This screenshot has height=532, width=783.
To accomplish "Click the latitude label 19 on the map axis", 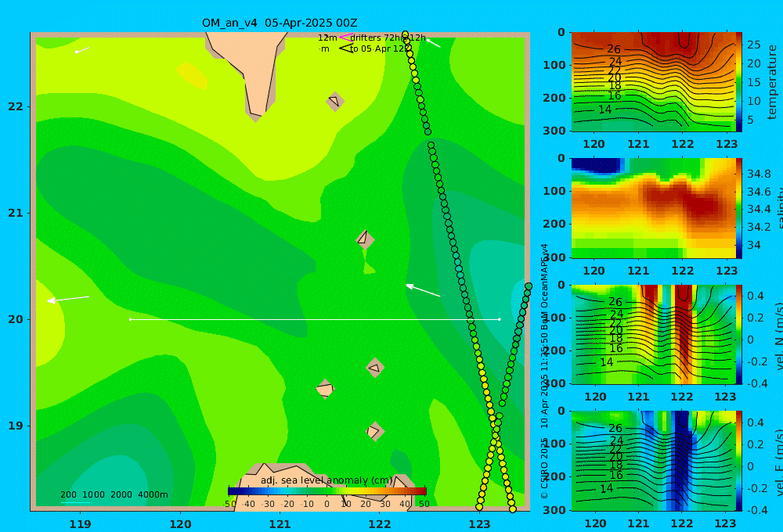I will tap(16, 426).
